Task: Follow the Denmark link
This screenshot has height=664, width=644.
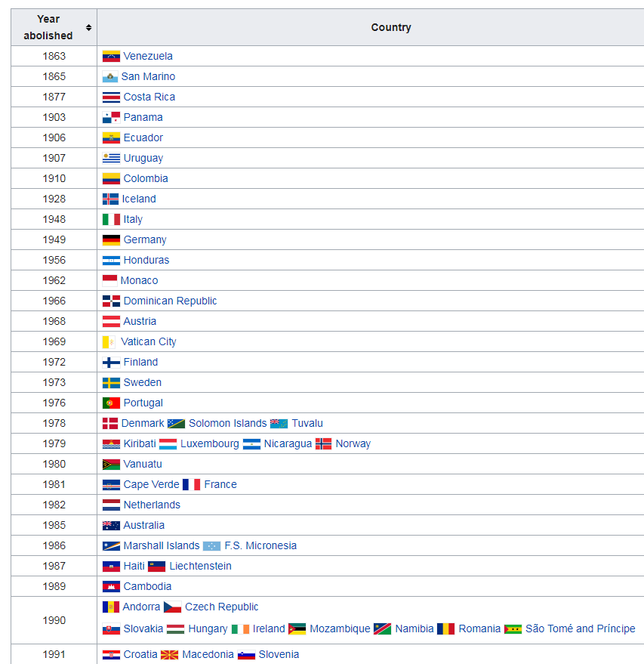Action: tap(143, 424)
